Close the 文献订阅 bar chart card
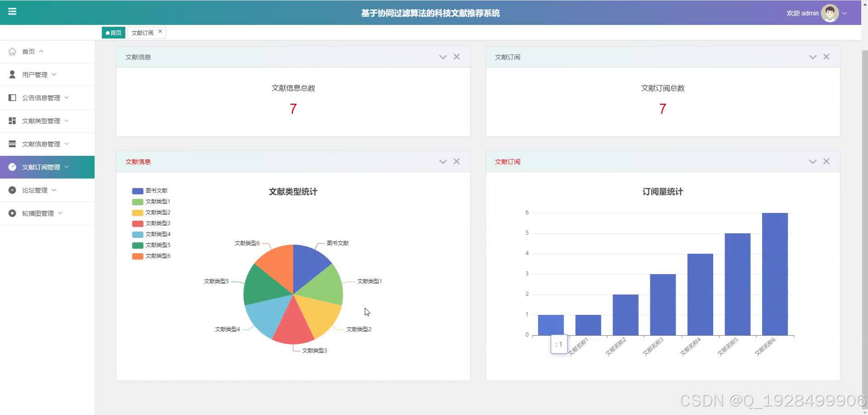Viewport: 868px width, 415px height. coord(826,161)
